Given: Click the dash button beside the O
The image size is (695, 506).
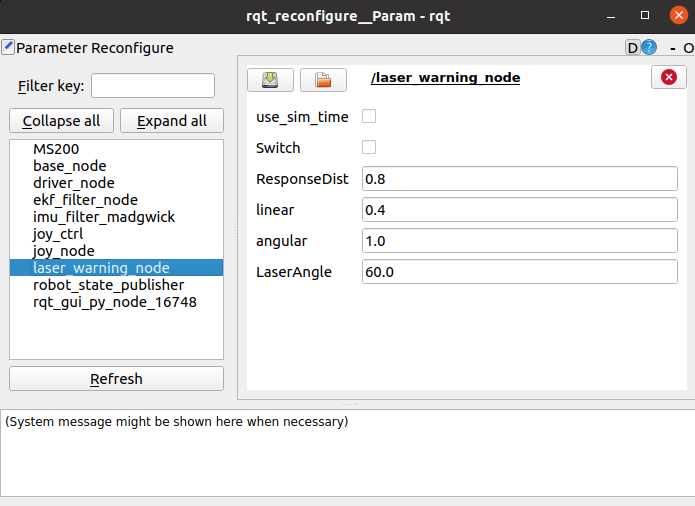Looking at the screenshot, I should pos(673,48).
